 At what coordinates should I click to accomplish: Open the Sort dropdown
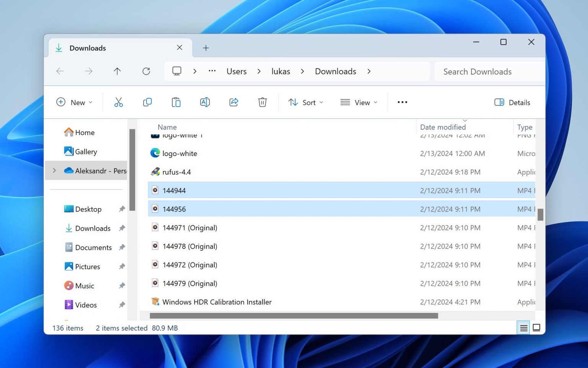click(305, 102)
